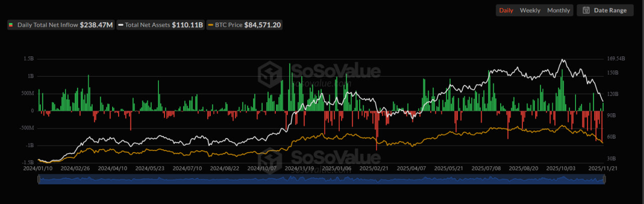644x204 pixels.
Task: Click the middle of the blue timeline slider
Action: [321, 180]
